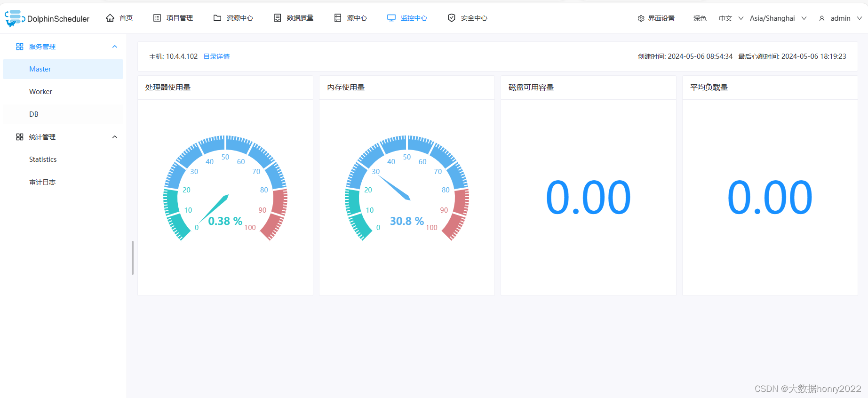Screen dimensions: 868x398
Task: Open the 中文 language dropdown
Action: 731,18
